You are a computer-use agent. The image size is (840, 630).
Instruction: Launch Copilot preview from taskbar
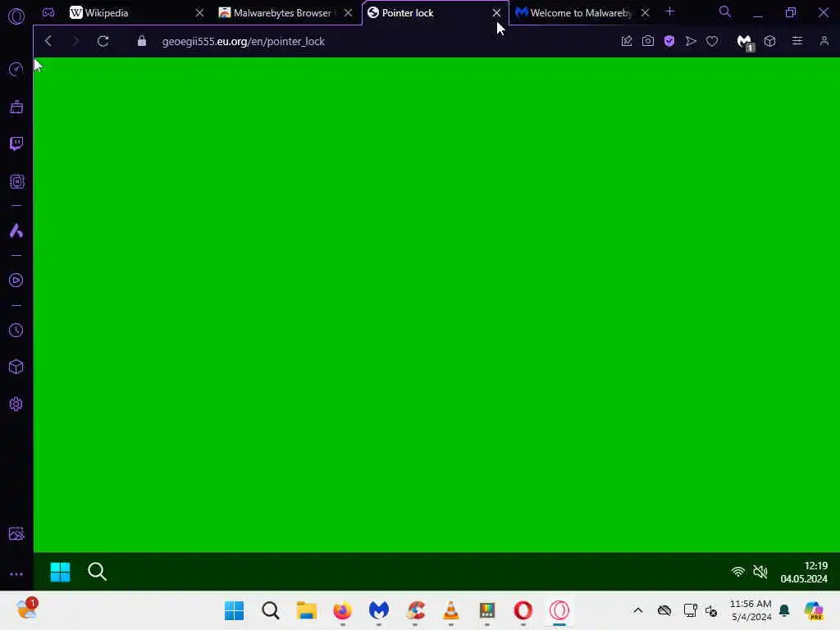814,610
